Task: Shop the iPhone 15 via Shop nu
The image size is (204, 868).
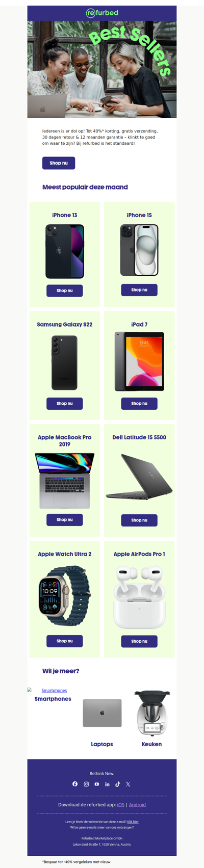Action: click(x=139, y=290)
